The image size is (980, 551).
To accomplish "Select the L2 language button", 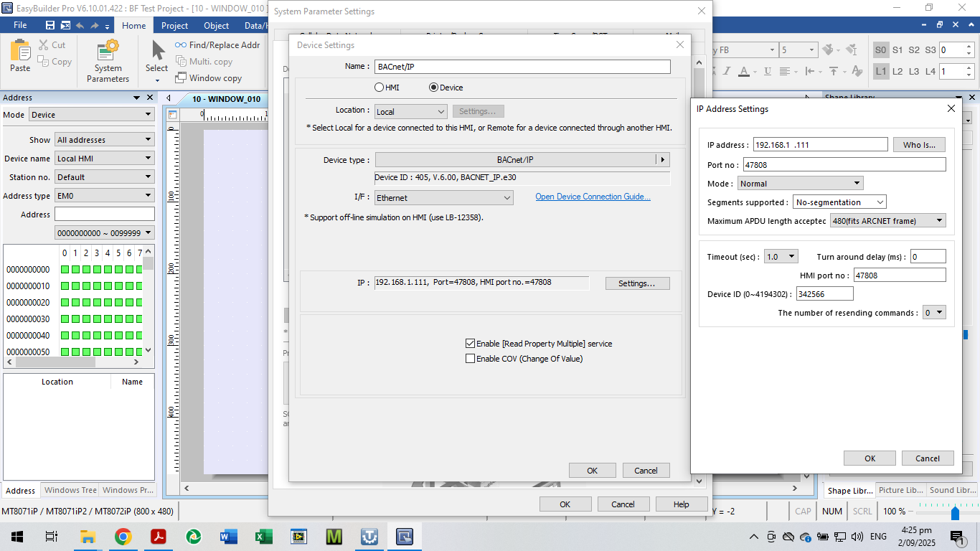I will pyautogui.click(x=897, y=72).
